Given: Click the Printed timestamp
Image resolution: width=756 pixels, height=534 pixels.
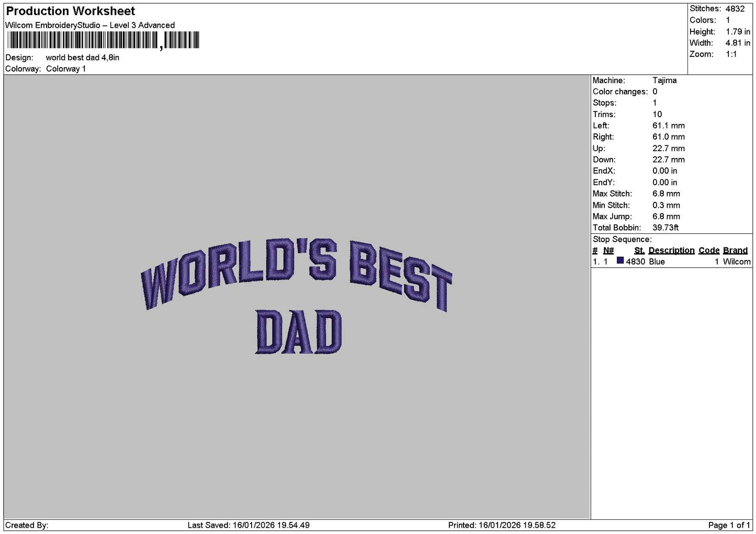Looking at the screenshot, I should tap(502, 525).
